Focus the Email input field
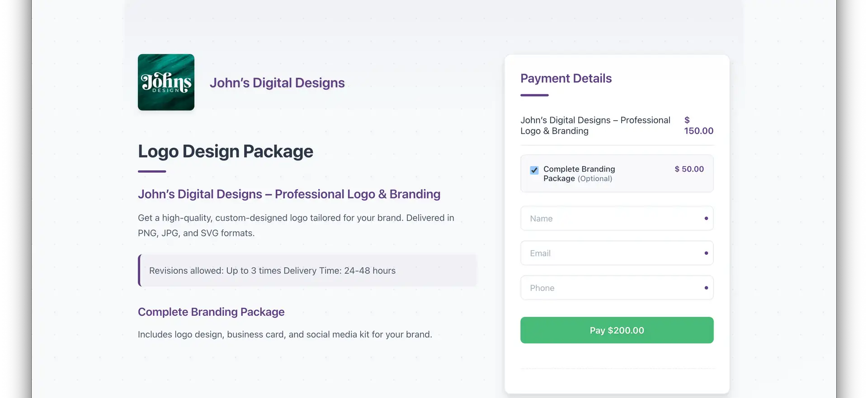 (610, 253)
